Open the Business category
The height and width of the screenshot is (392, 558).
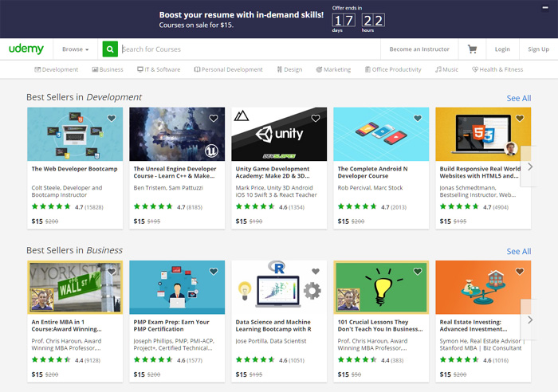[108, 69]
